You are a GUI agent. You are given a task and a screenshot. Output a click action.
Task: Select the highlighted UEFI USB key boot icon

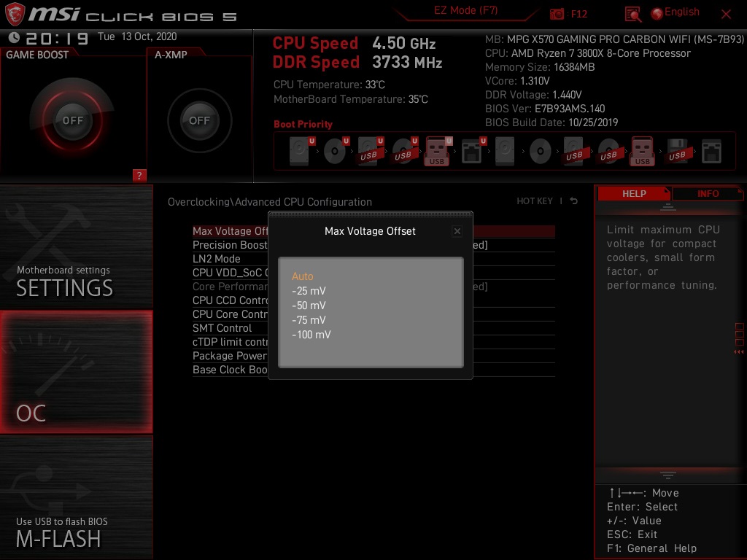(438, 151)
